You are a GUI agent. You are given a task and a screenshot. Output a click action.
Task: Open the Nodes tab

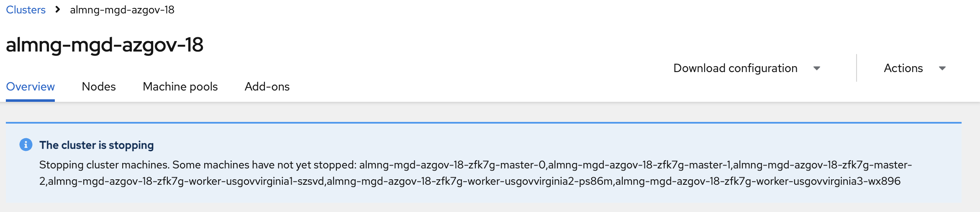[99, 86]
